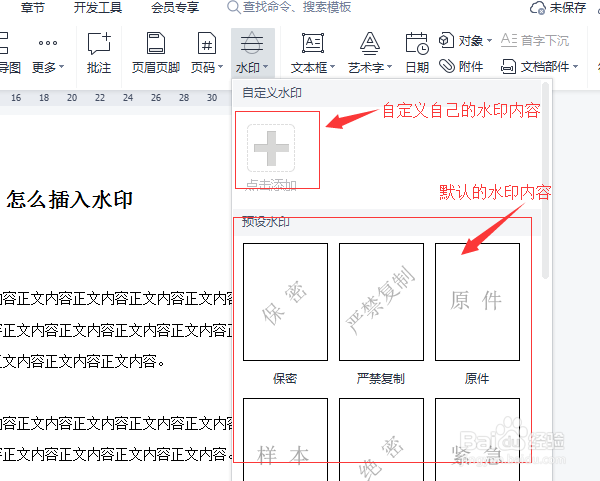Click the document heading 怎么插入水印
Screen dimensions: 600x481
[x=70, y=199]
